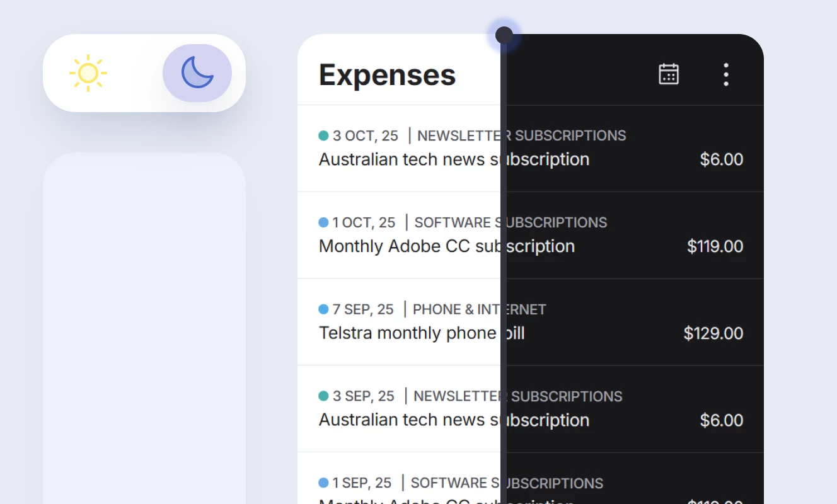The width and height of the screenshot is (837, 504).
Task: Open 3 Sep Australian tech news expense
Action: tap(454, 420)
